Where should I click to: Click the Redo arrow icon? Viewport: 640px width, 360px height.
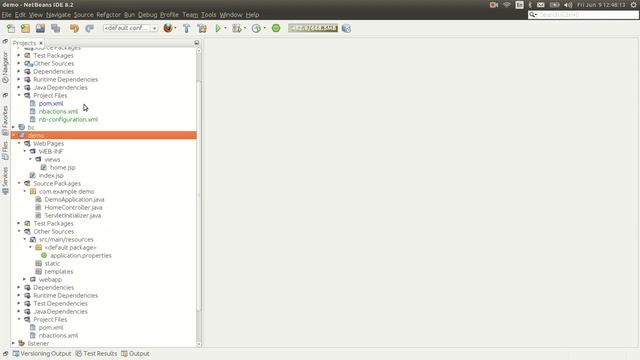point(89,28)
